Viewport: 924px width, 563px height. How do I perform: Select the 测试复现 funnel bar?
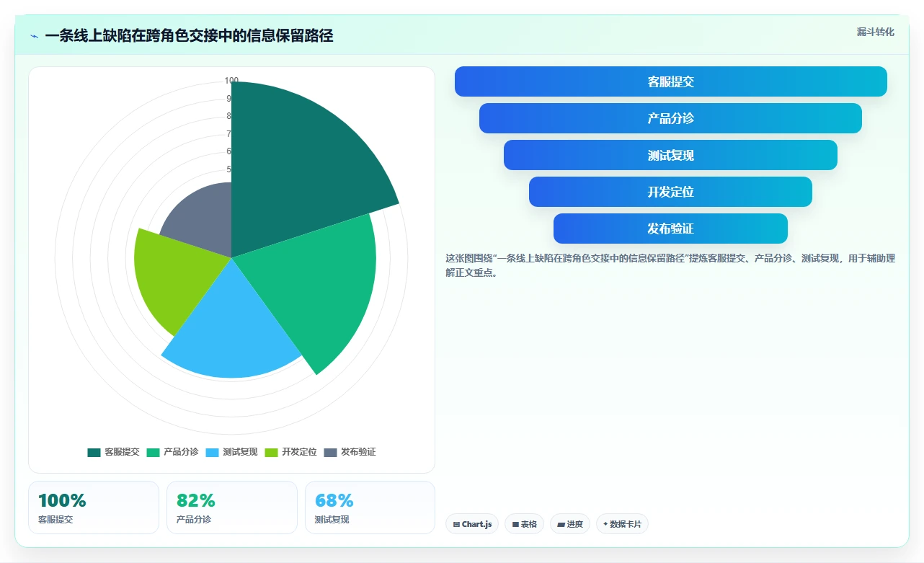tap(670, 155)
